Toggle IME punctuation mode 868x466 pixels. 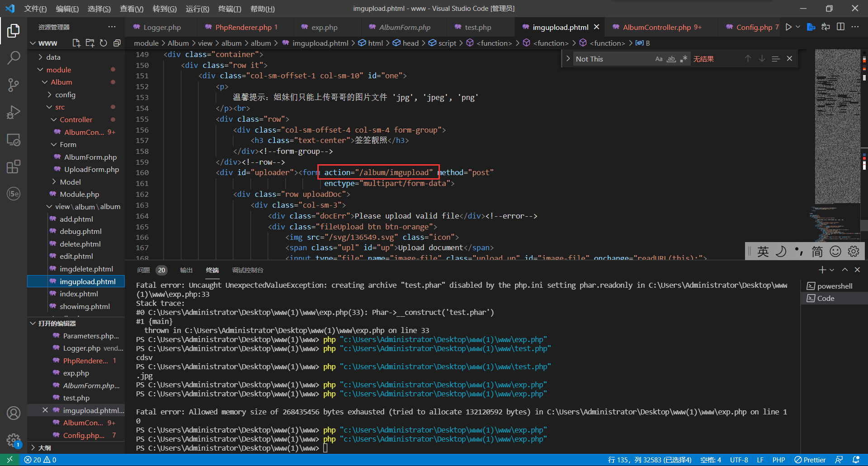pyautogui.click(x=799, y=251)
